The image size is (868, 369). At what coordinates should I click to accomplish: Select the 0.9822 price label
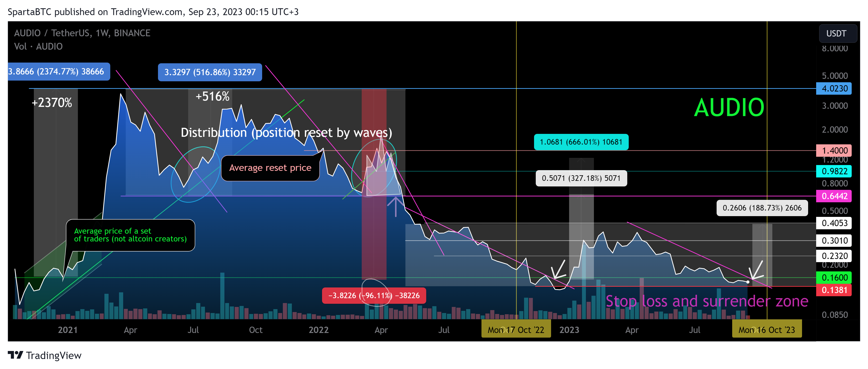(x=834, y=171)
